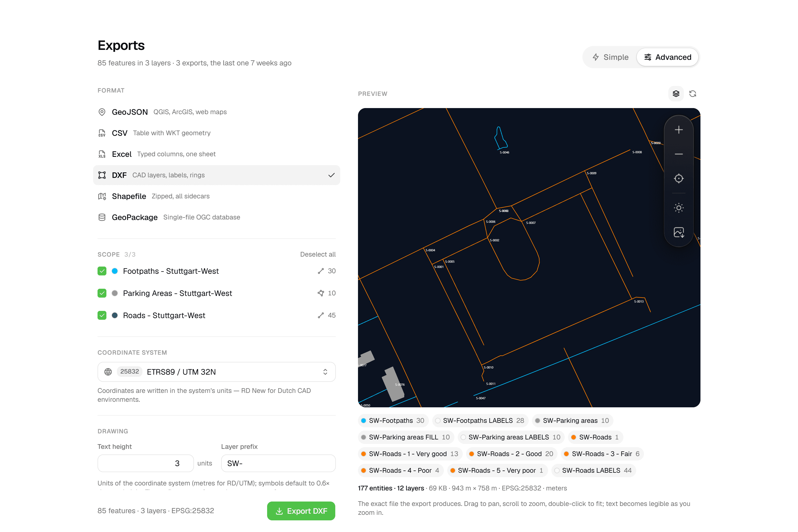
Task: Toggle the preview layers panel icon
Action: click(x=676, y=94)
